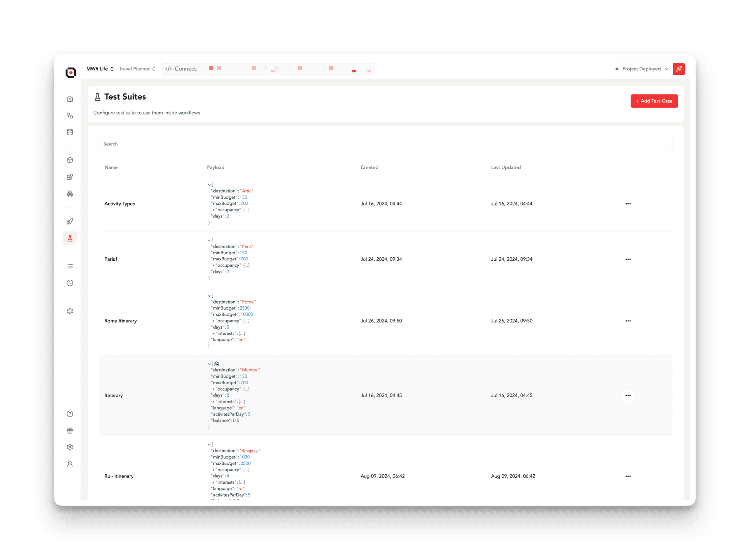
Task: Click the Last Updated column header
Action: [506, 167]
